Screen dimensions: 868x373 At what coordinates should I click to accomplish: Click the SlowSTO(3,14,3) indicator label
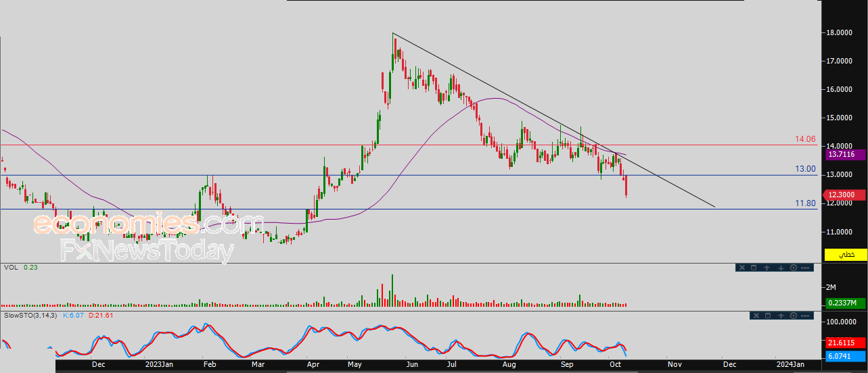(31, 316)
